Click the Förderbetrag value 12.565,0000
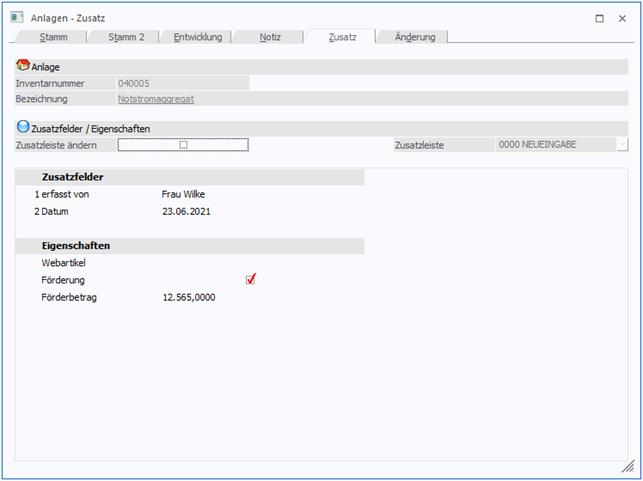 pyautogui.click(x=188, y=297)
